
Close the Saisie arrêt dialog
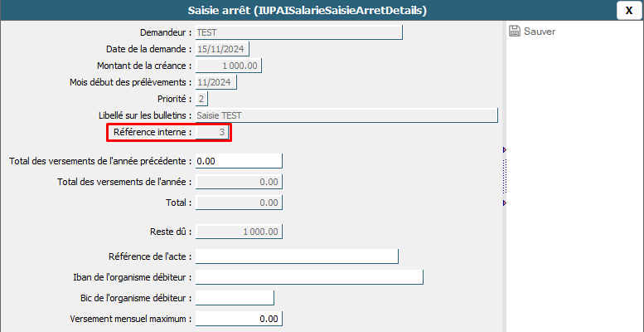(x=629, y=10)
